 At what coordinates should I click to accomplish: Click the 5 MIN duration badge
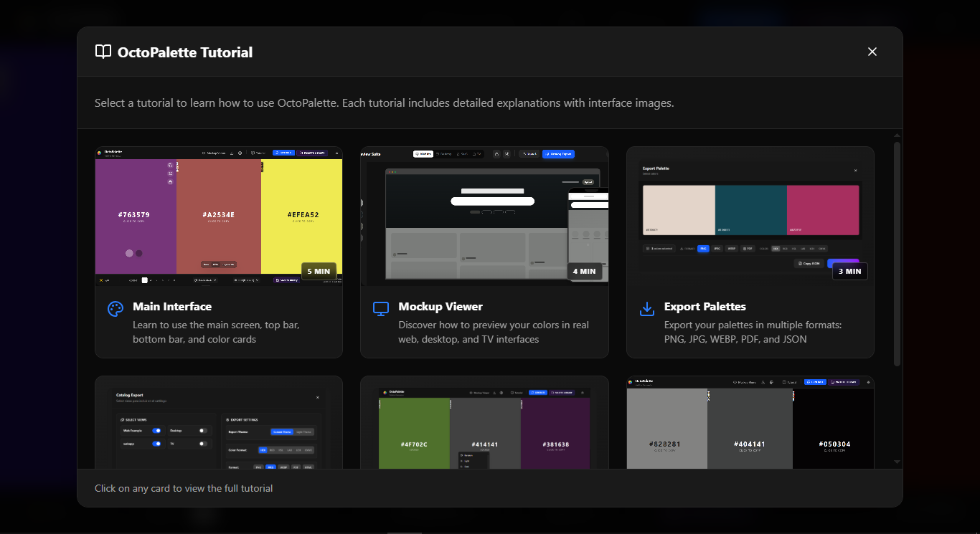(319, 271)
